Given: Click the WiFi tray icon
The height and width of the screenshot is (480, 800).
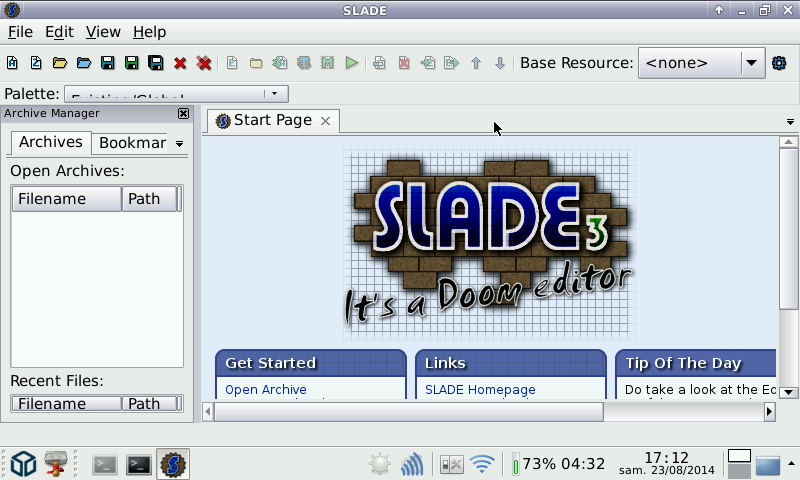Looking at the screenshot, I should tap(482, 464).
